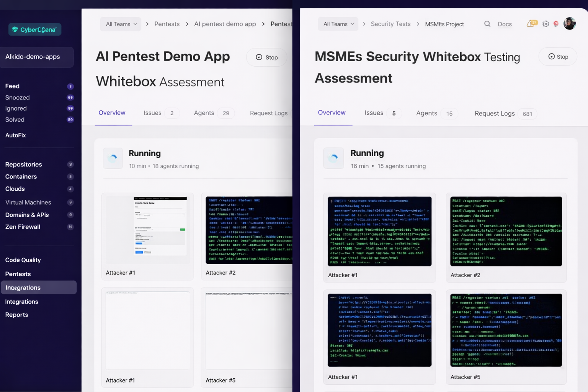Open the Docs link in the header
588x392 pixels.
[x=505, y=24]
